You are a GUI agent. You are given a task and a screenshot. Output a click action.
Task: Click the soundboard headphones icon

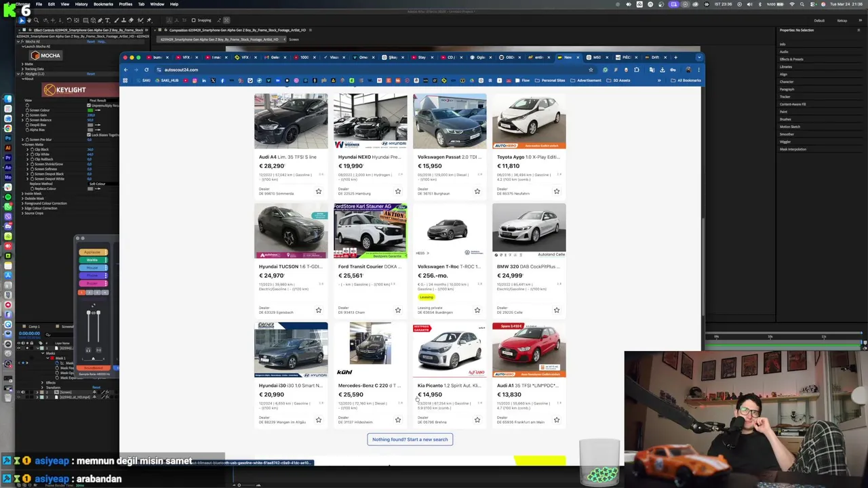tap(88, 350)
